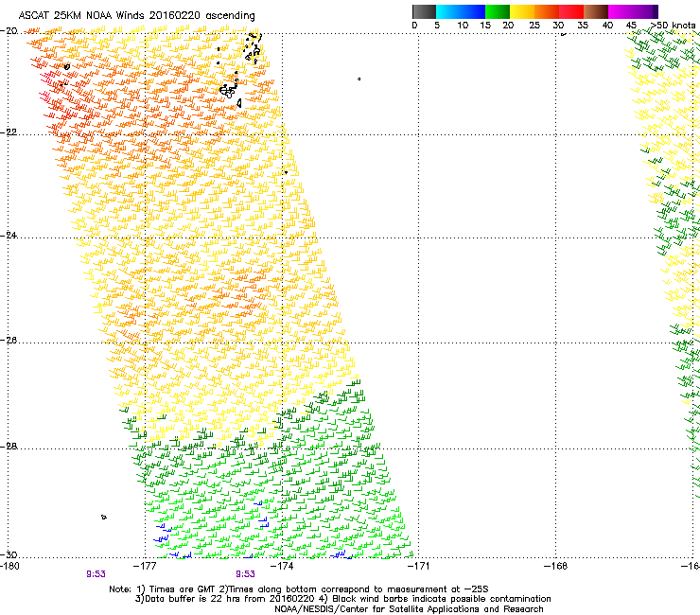Click the cyan-blue 5-15 knots legend segment
The width and height of the screenshot is (700, 615).
click(461, 11)
